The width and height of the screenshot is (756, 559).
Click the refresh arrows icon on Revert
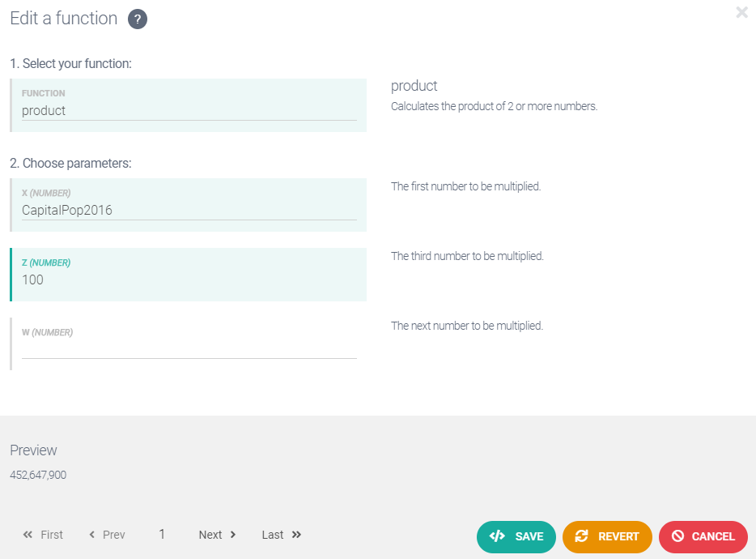(581, 536)
